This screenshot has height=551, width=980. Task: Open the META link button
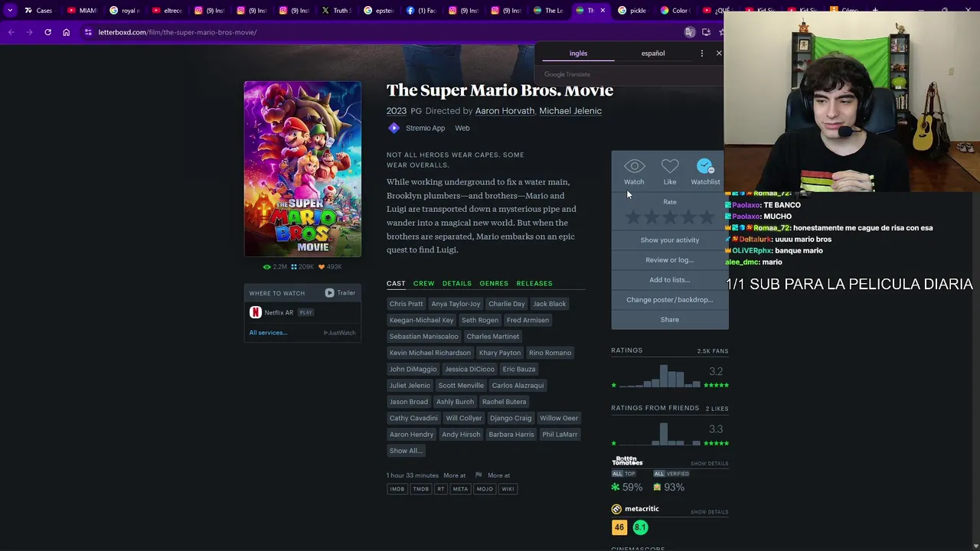pos(460,489)
